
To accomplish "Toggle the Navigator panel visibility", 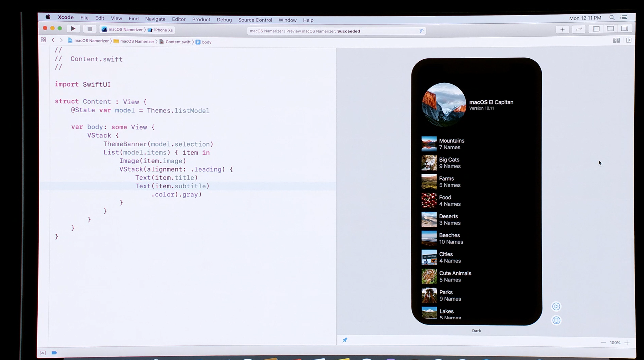I will [596, 29].
